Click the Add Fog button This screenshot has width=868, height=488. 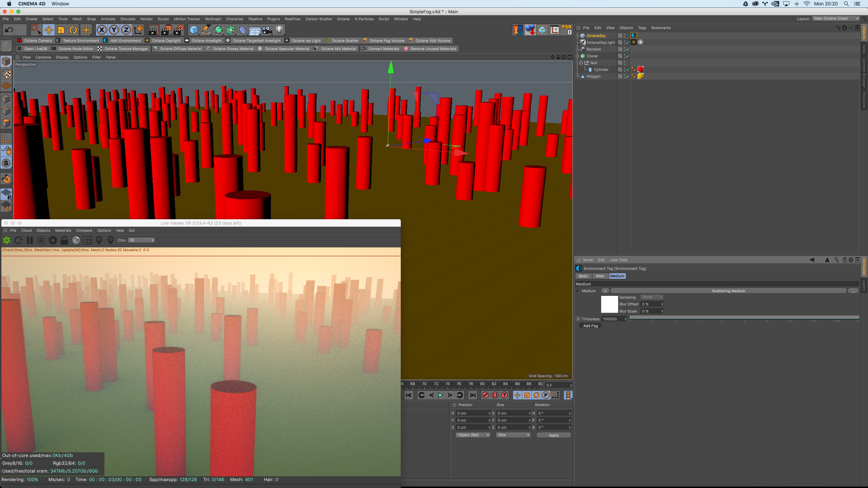click(590, 326)
